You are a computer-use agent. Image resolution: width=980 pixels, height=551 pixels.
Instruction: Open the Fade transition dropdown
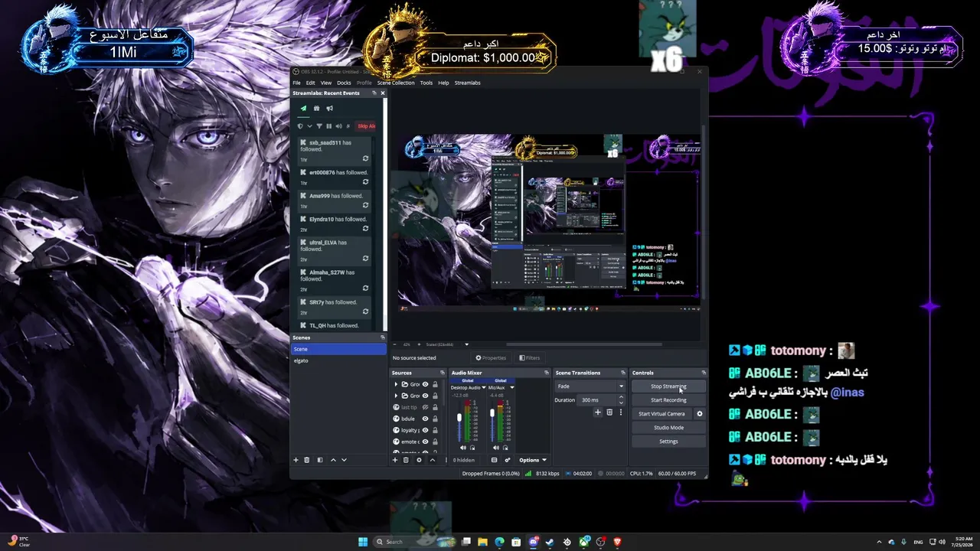(590, 386)
